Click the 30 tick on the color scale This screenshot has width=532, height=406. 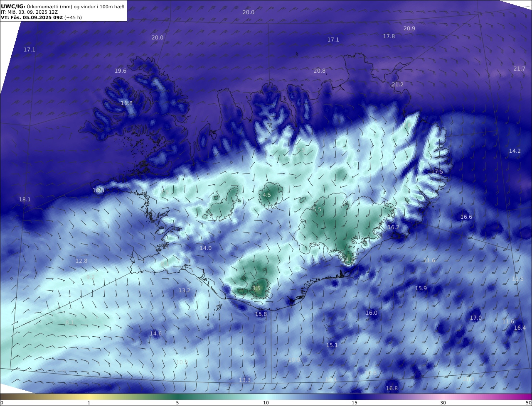click(443, 403)
